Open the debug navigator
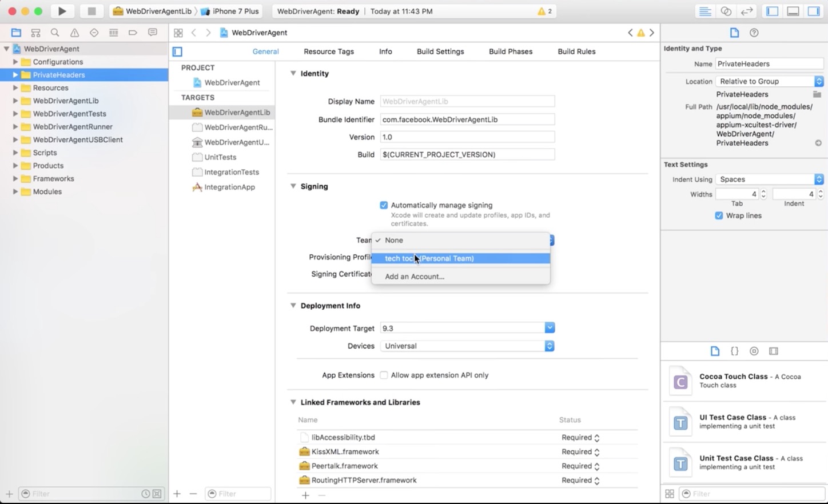This screenshot has width=828, height=504. pos(113,33)
